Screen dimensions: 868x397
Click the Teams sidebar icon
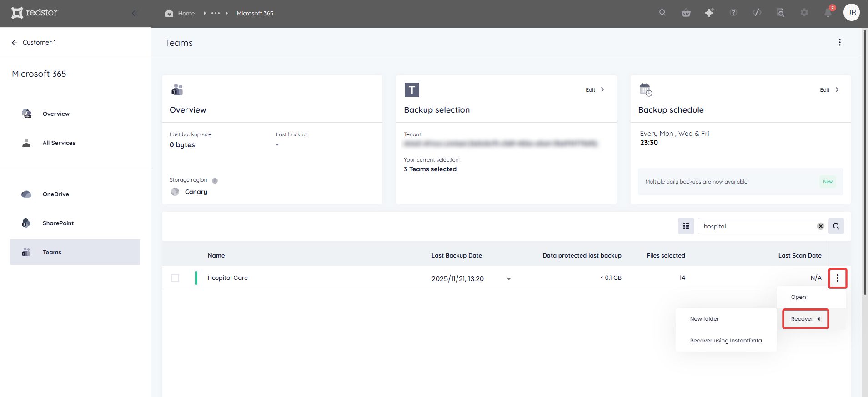point(26,252)
